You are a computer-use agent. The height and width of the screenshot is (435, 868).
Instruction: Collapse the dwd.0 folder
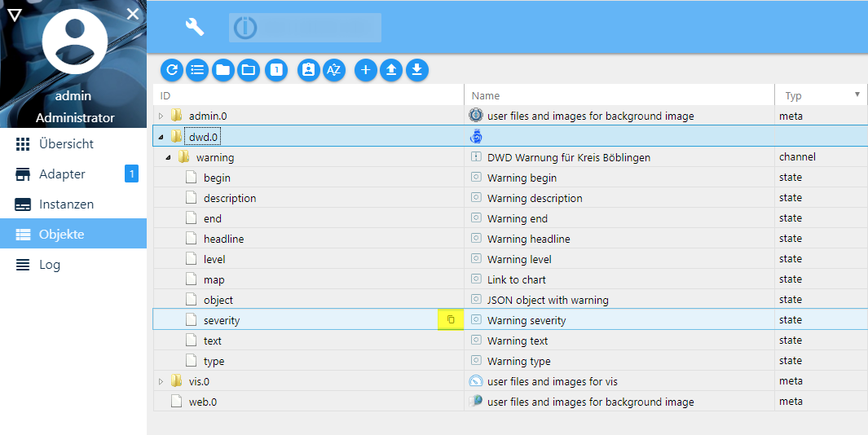click(x=161, y=137)
